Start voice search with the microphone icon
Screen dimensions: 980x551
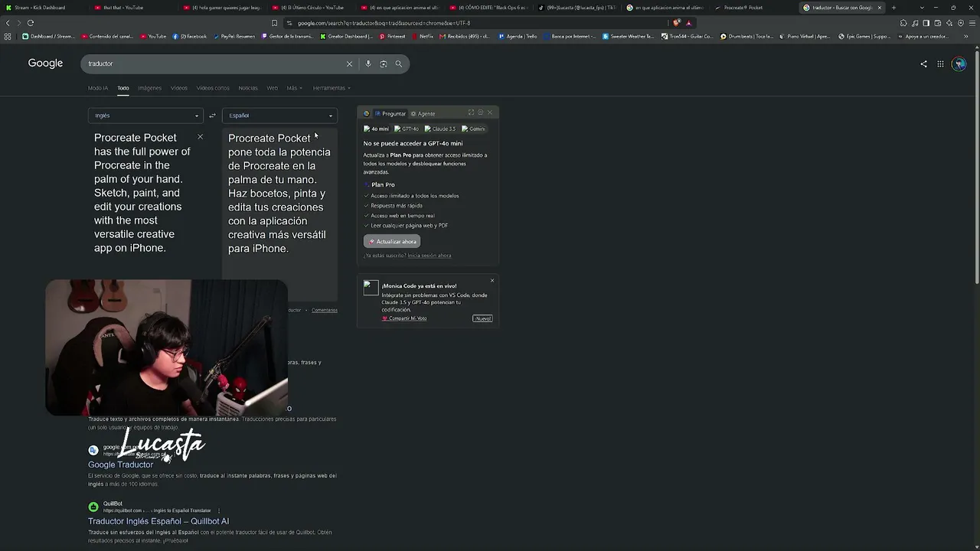[368, 64]
